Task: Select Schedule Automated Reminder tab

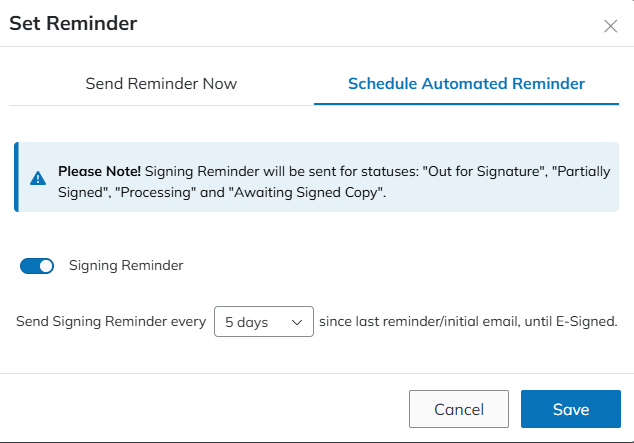Action: tap(466, 84)
